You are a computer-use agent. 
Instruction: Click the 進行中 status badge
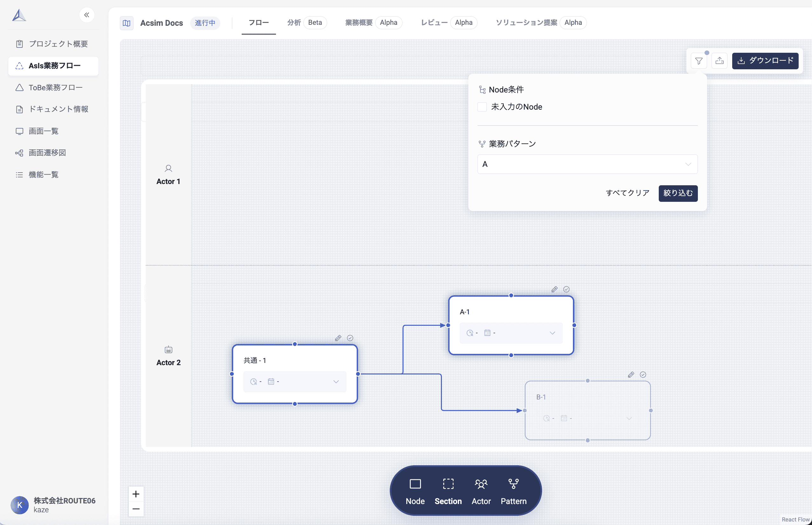click(x=205, y=23)
